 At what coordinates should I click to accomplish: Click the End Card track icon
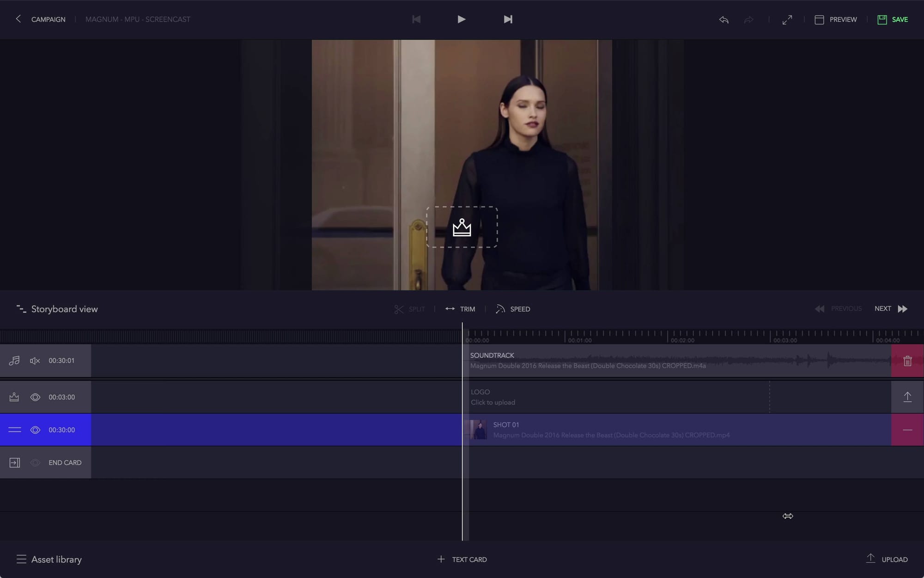pyautogui.click(x=15, y=462)
